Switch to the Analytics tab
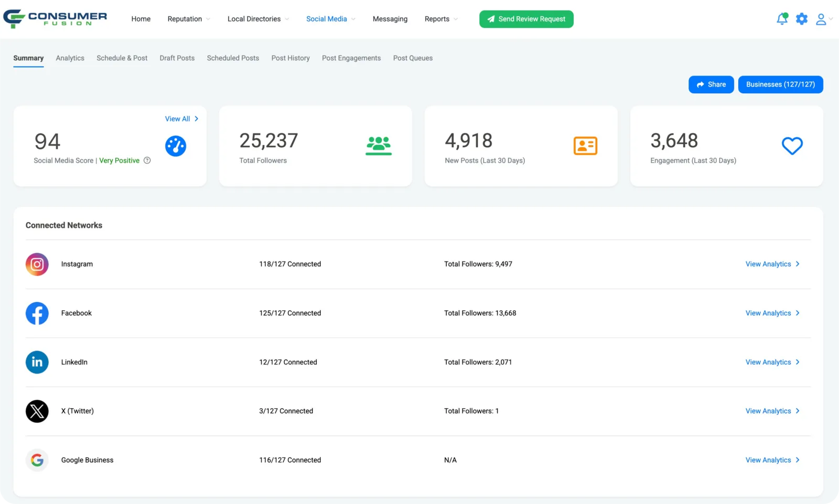Image resolution: width=839 pixels, height=504 pixels. 70,58
